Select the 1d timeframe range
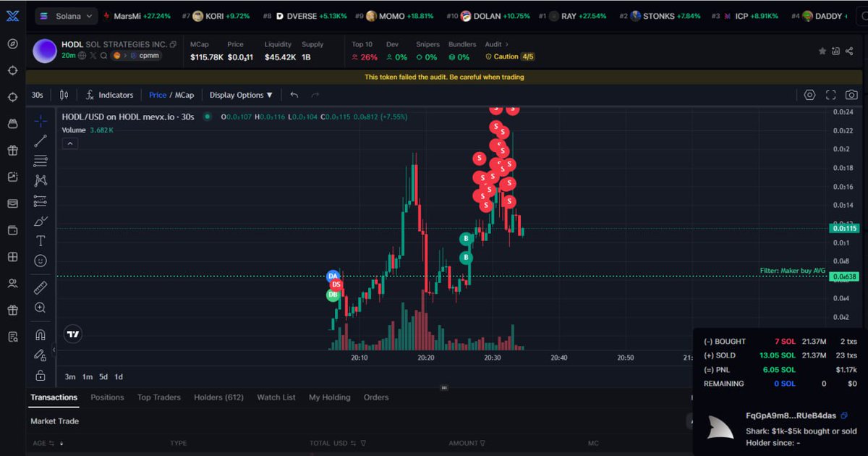 coord(119,377)
